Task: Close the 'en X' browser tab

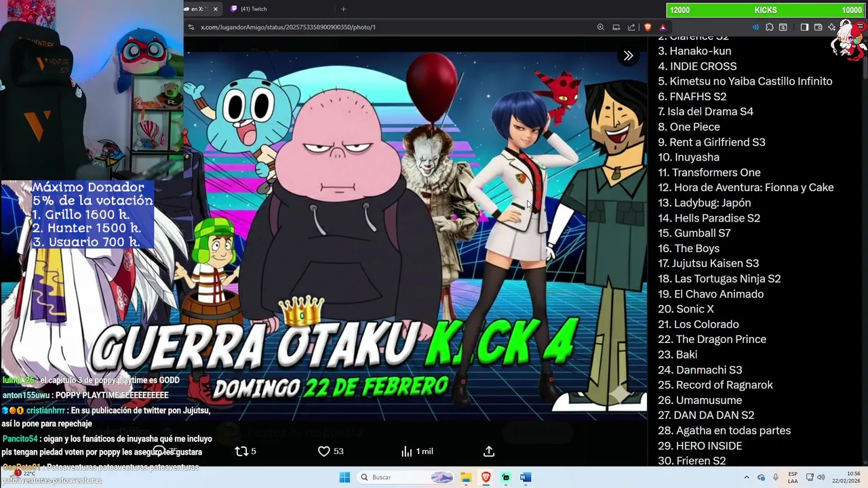Action: [x=216, y=9]
